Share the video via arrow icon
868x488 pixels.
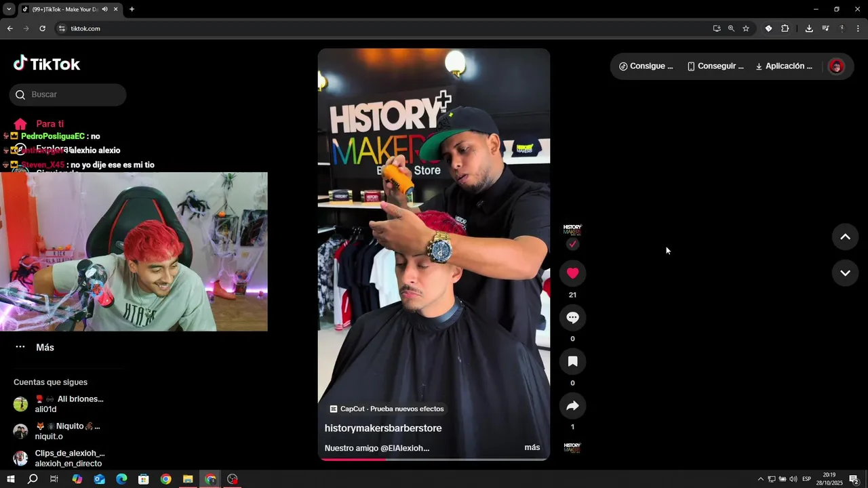[x=572, y=405]
